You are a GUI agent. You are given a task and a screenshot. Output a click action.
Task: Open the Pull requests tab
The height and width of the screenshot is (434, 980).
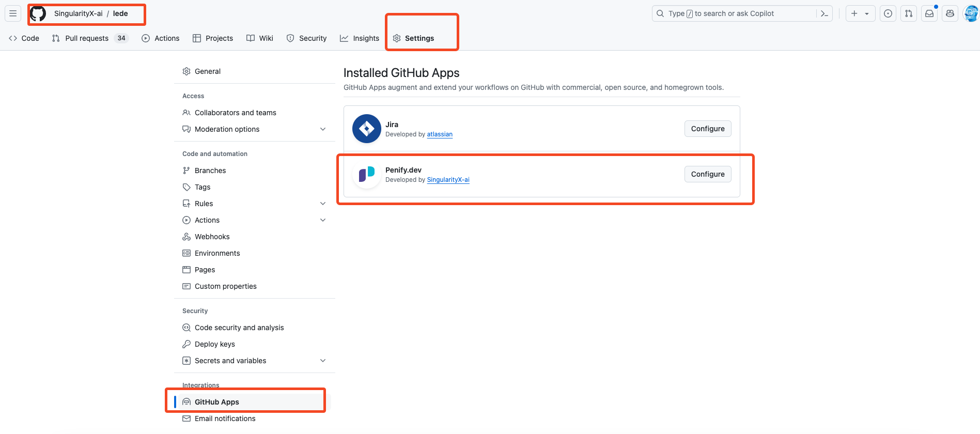pos(87,38)
